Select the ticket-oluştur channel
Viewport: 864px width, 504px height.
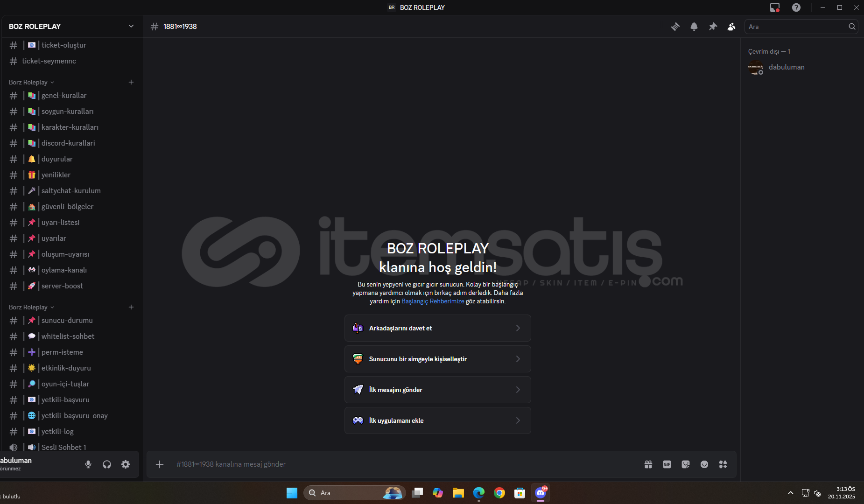(x=71, y=45)
